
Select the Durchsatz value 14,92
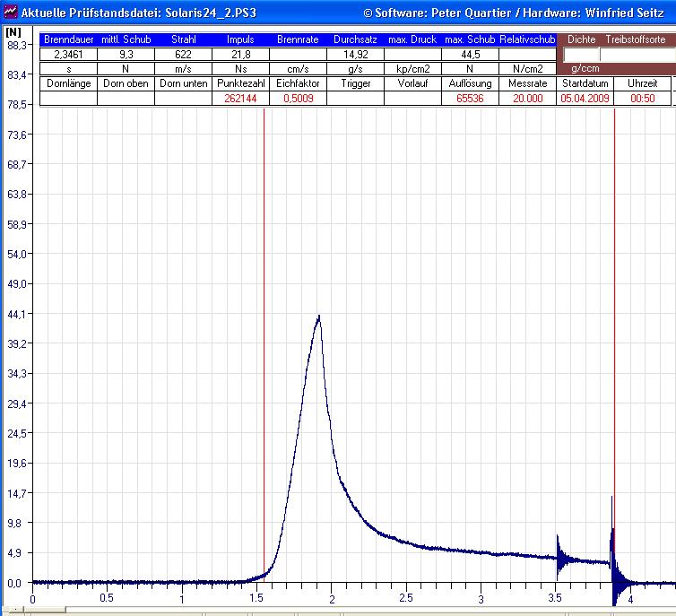355,55
